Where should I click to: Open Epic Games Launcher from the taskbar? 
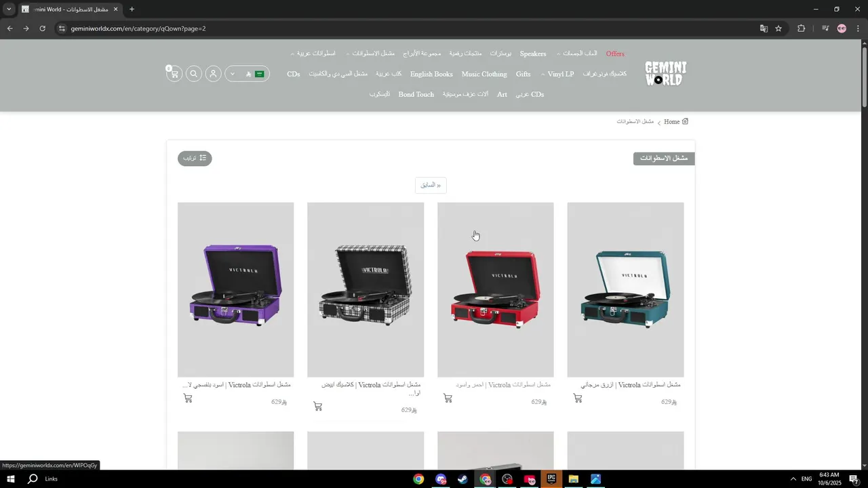(551, 479)
